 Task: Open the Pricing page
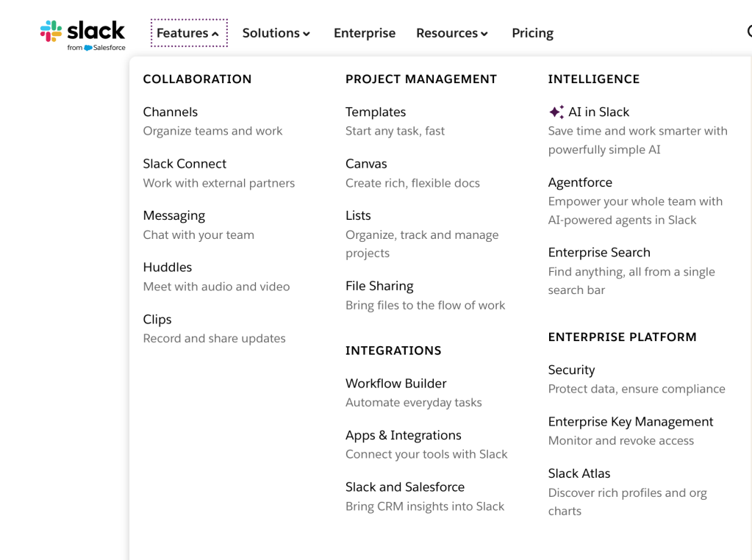[532, 33]
